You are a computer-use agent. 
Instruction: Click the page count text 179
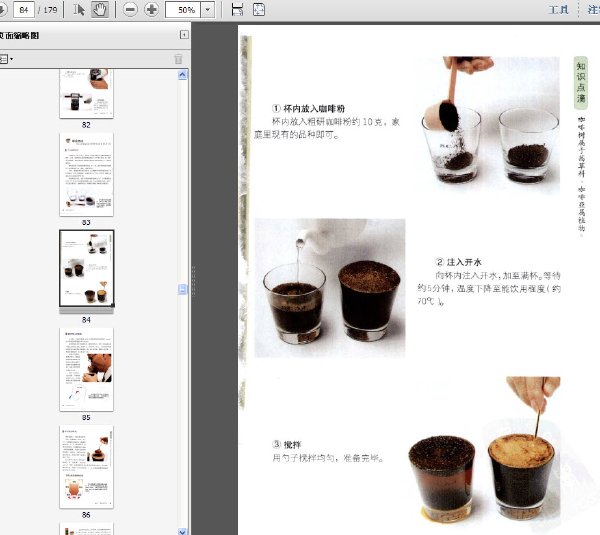coord(50,10)
